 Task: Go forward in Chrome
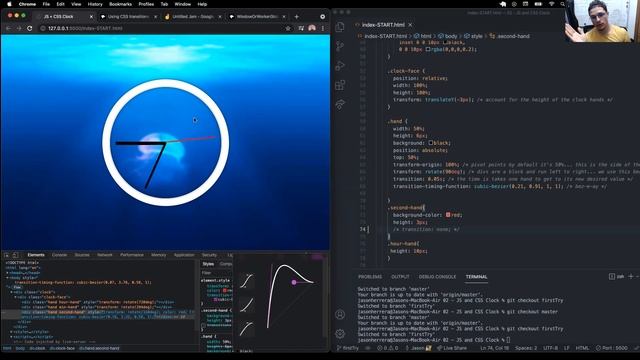tap(19, 28)
